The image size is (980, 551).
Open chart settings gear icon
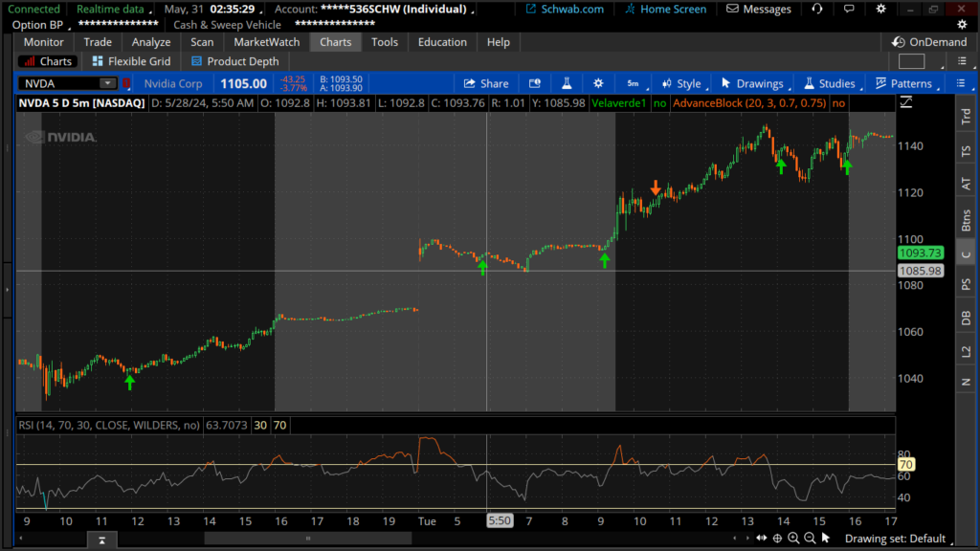[598, 83]
